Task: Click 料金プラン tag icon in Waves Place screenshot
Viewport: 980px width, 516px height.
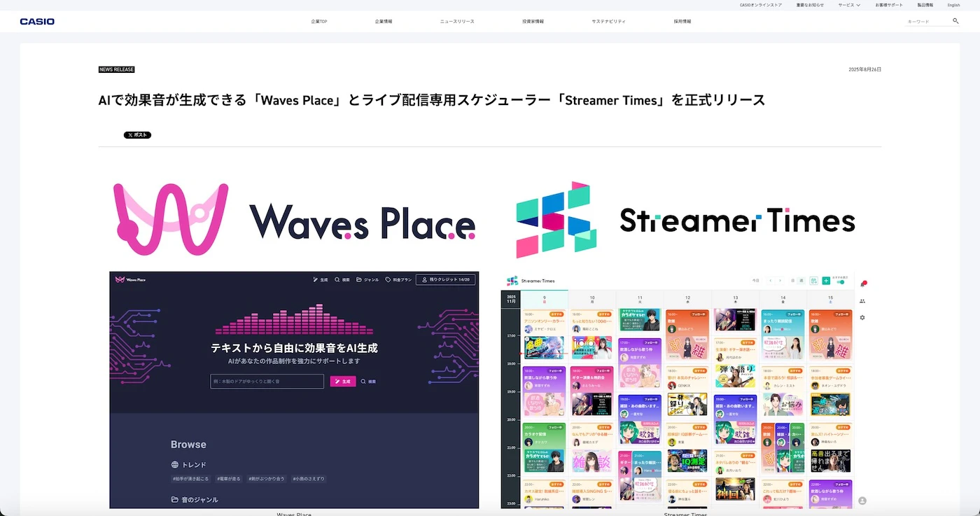Action: tap(388, 279)
